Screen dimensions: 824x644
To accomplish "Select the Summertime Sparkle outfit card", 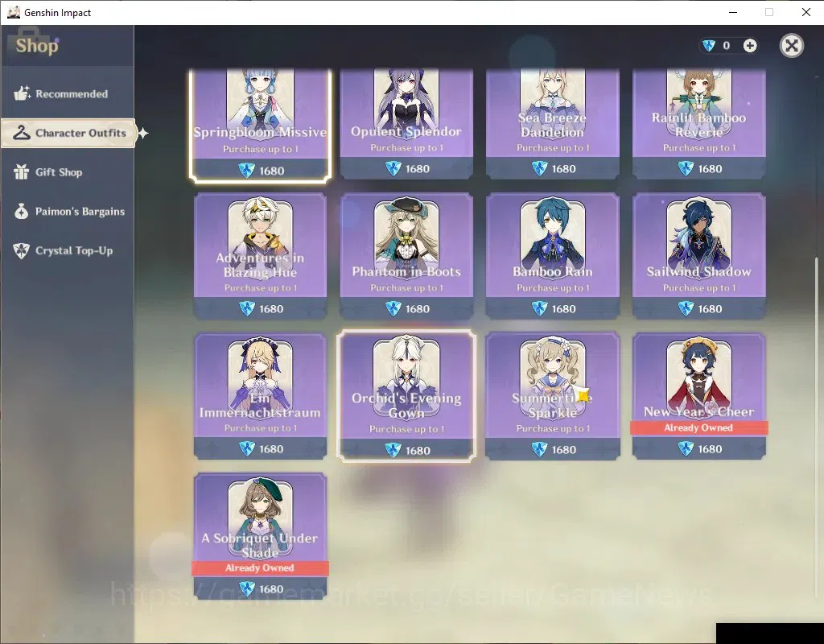I will (x=552, y=396).
